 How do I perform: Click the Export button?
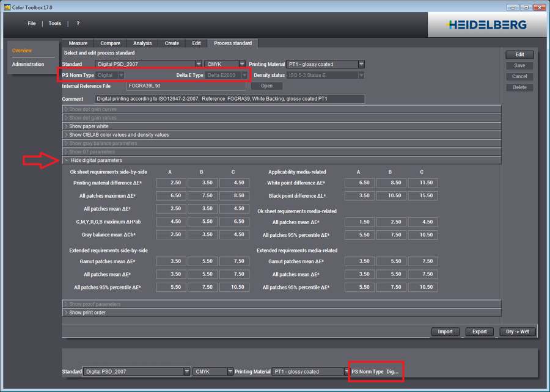tap(479, 332)
